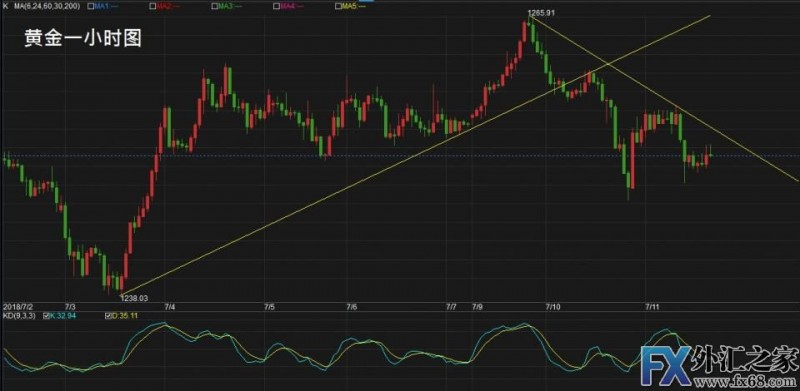The height and width of the screenshot is (391, 800).
Task: Click the 7/7 date axis label
Action: pos(451,307)
